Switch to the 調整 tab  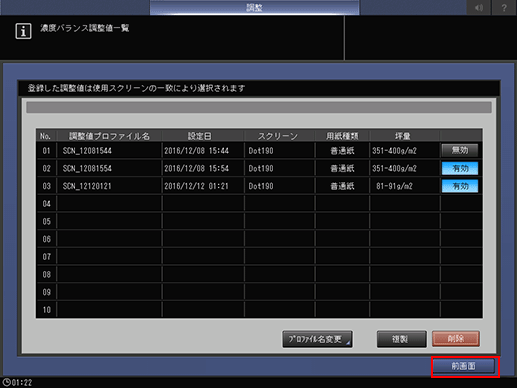(255, 7)
